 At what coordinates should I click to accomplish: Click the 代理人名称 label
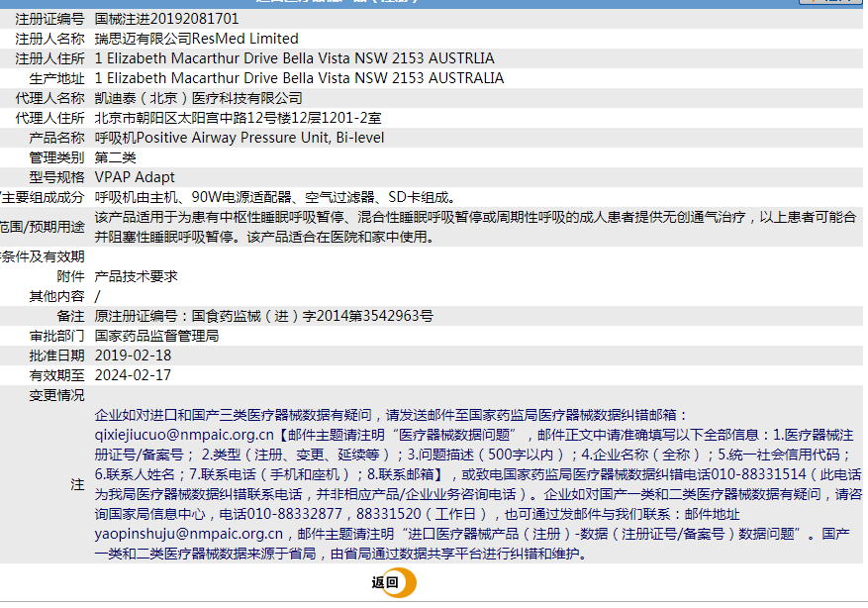click(x=49, y=98)
